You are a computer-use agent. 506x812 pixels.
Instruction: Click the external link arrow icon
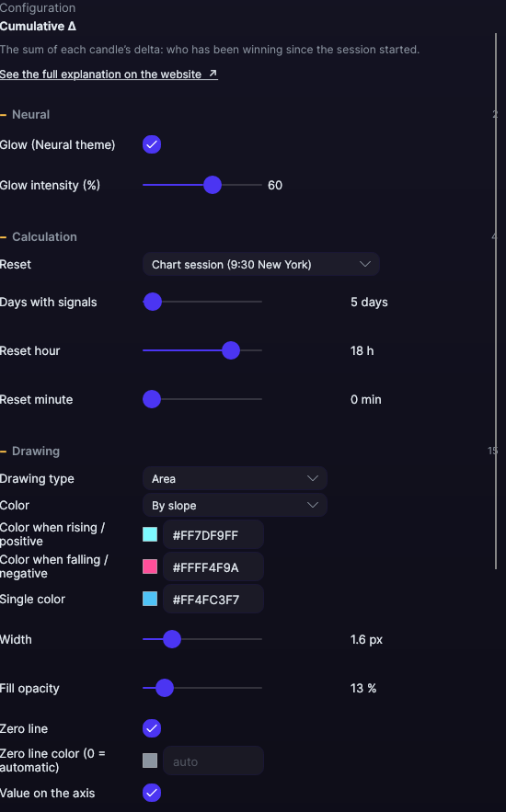(213, 74)
